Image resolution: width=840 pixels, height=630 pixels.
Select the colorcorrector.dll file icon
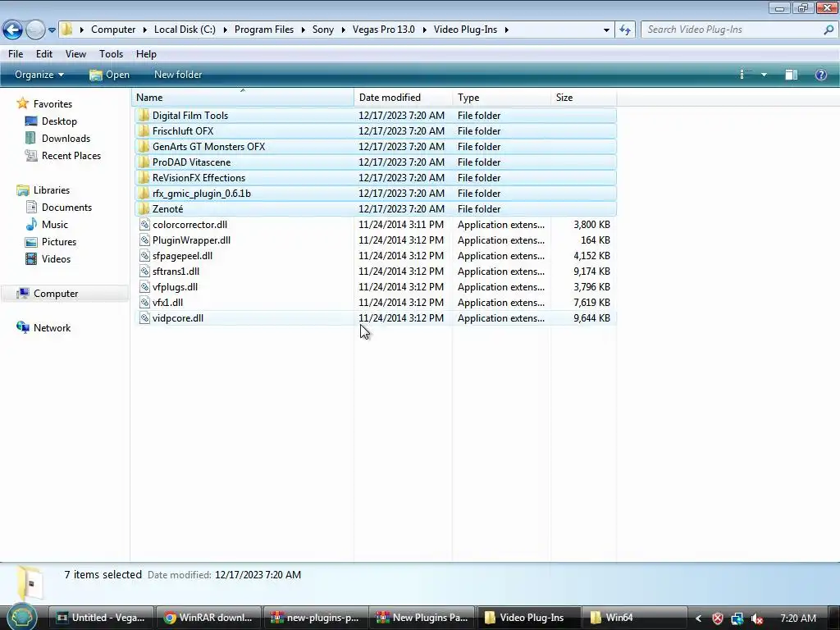(144, 225)
